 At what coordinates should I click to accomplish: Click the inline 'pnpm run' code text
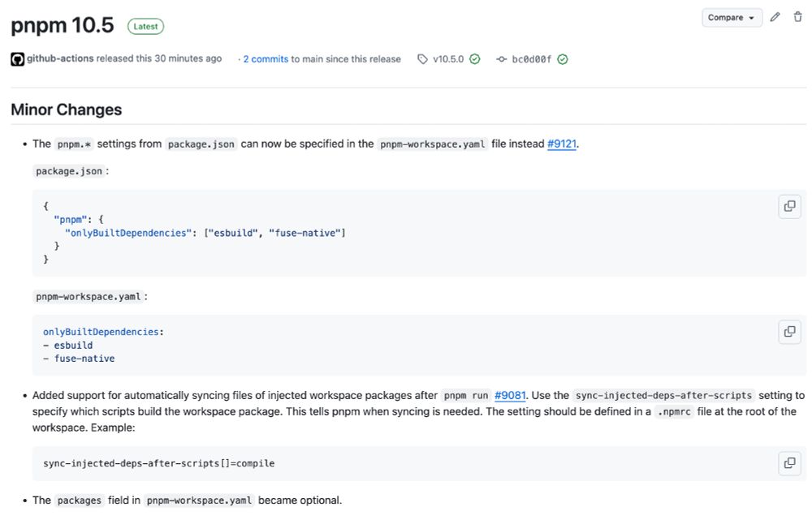click(x=466, y=396)
